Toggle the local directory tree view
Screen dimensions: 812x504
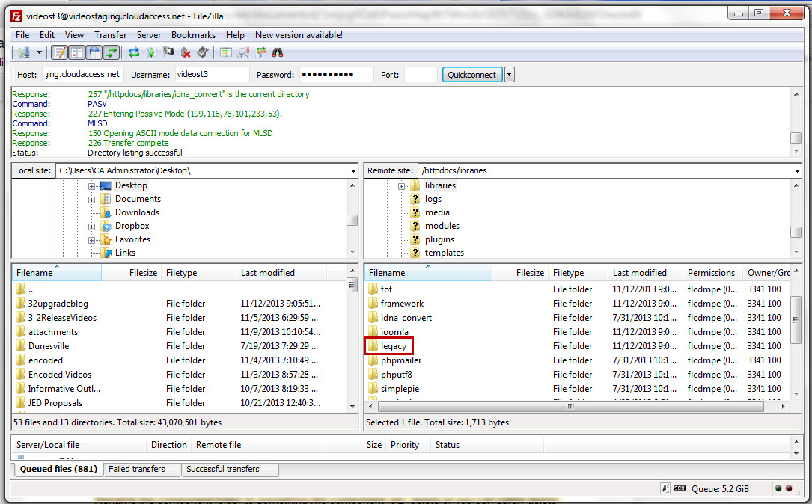tap(76, 53)
